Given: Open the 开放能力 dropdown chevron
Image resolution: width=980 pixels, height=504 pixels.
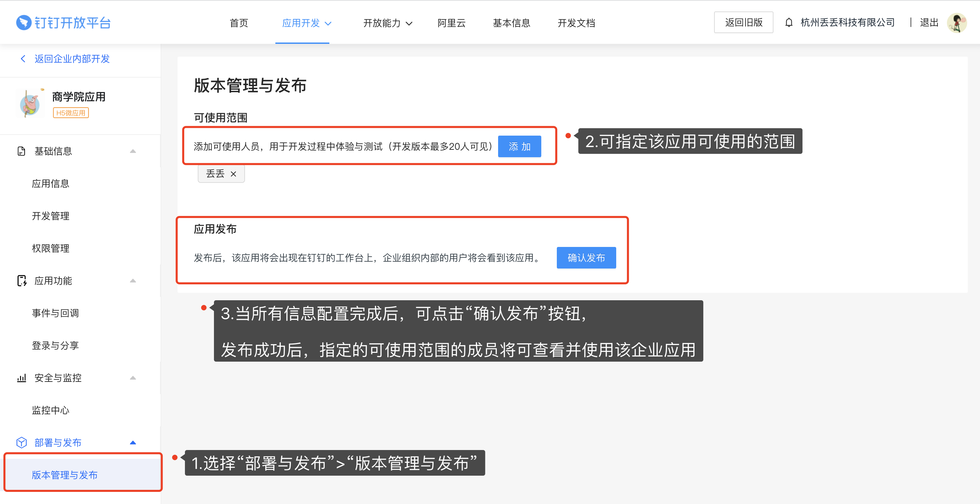Looking at the screenshot, I should (409, 24).
